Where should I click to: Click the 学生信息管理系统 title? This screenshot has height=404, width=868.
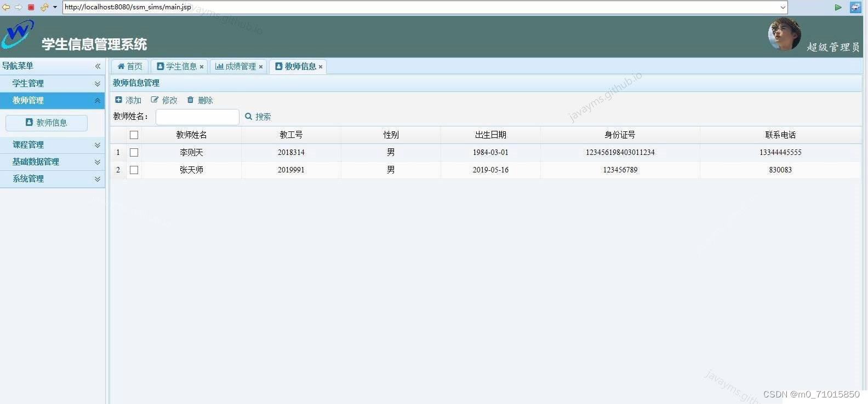(x=94, y=44)
